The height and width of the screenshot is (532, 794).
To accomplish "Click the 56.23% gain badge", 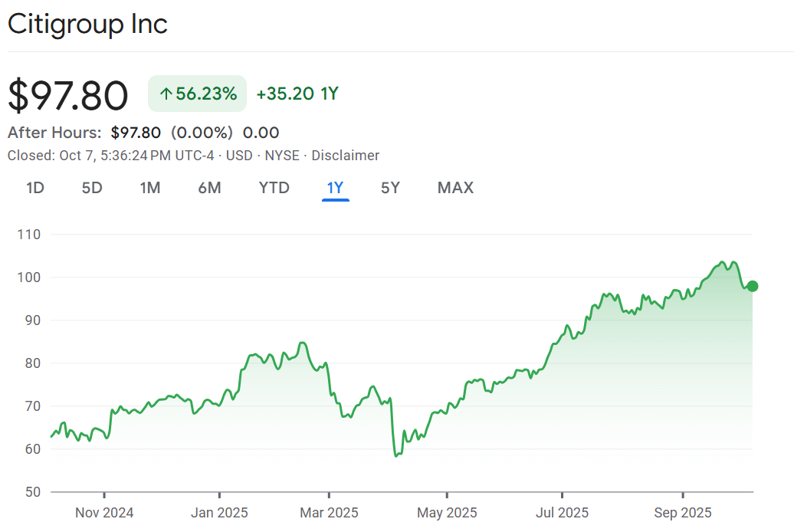I will tap(198, 94).
